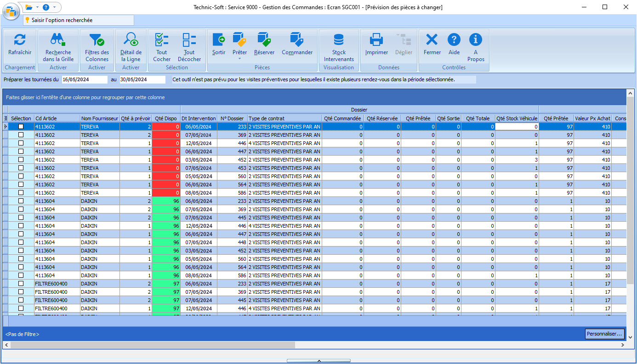Screen dimensions: 637x364
Task: Click the Réserver pieces icon
Action: (x=264, y=40)
